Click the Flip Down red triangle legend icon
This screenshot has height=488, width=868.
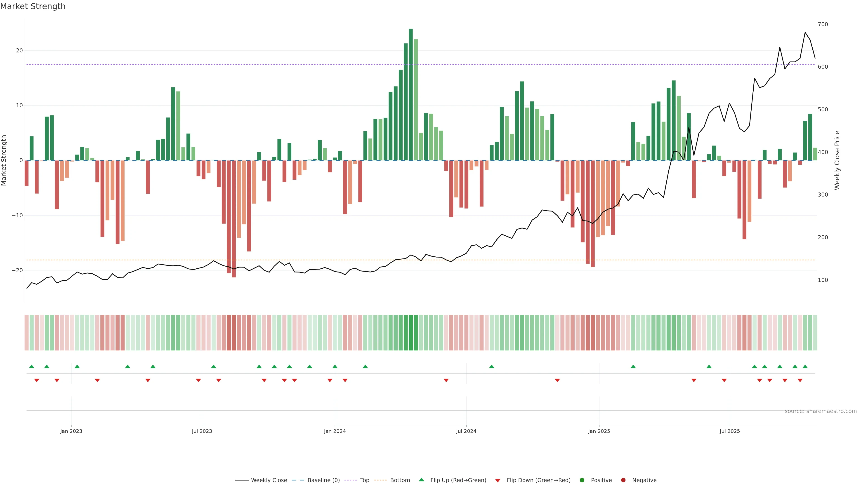tap(498, 481)
